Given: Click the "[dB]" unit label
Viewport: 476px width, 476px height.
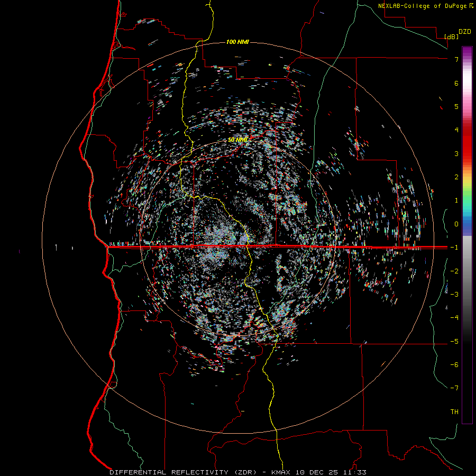Looking at the screenshot, I should [452, 36].
